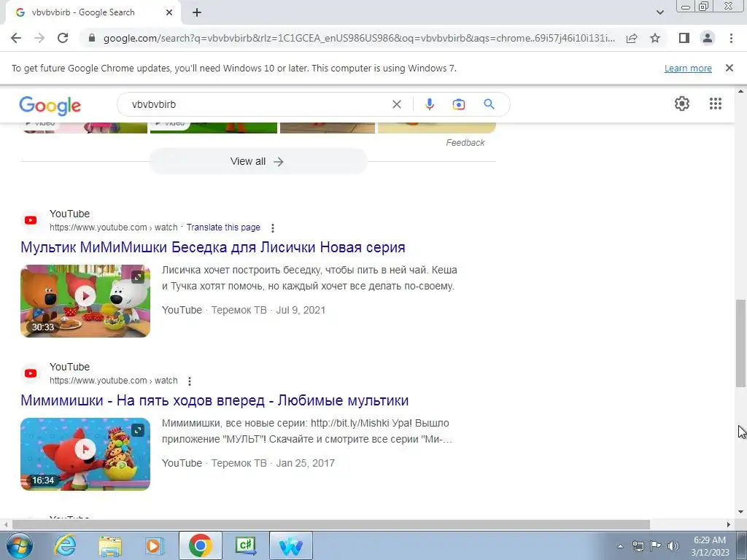747x560 pixels.
Task: Bookmark this page with the star icon
Action: coord(655,38)
